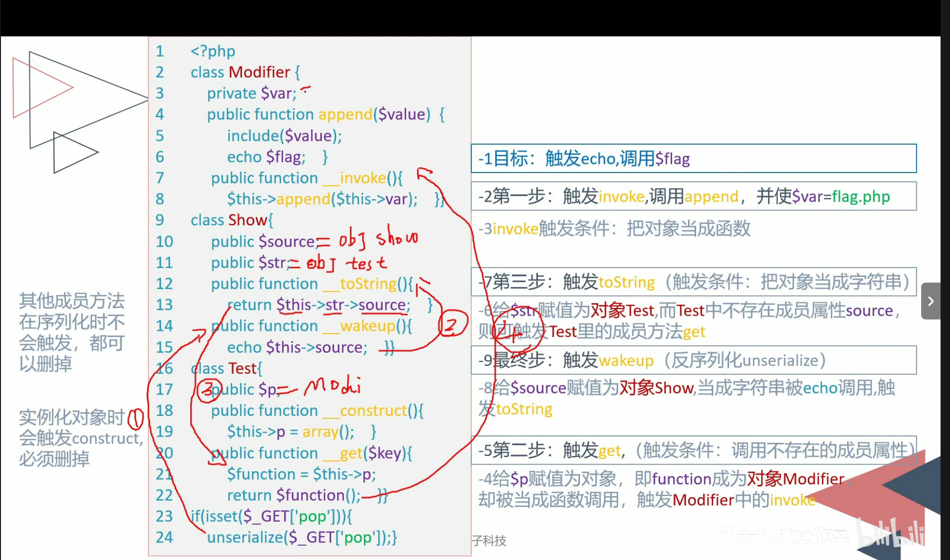Click the 'echo $flag;' code line

pyautogui.click(x=277, y=157)
